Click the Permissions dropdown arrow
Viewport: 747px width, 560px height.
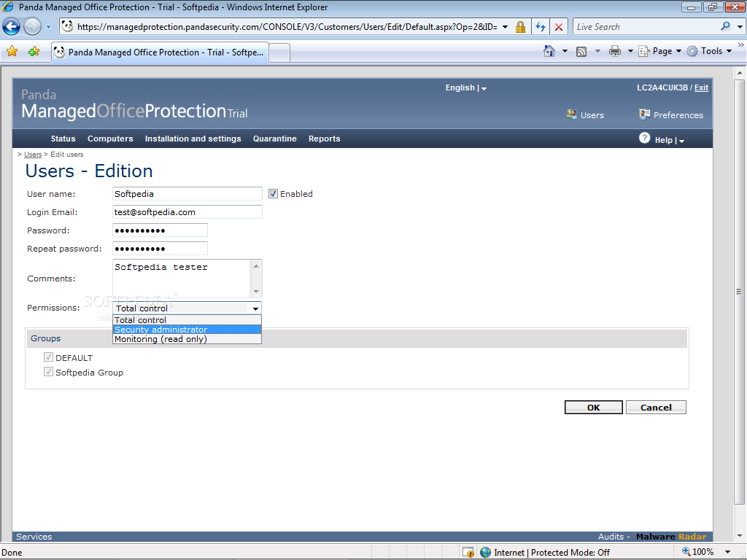(x=255, y=308)
